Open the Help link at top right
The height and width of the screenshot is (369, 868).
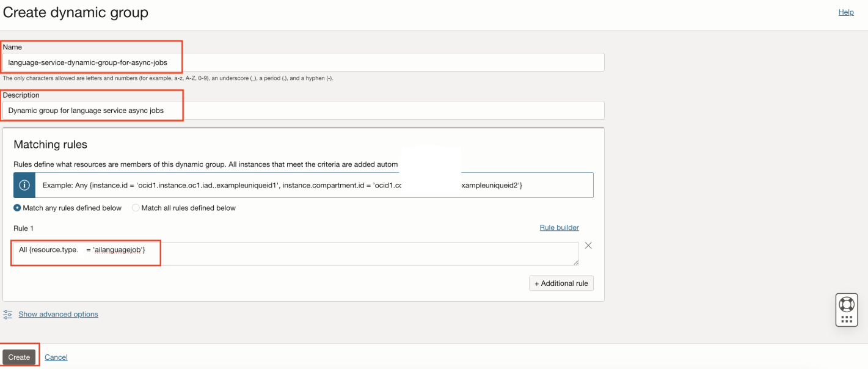pos(846,12)
